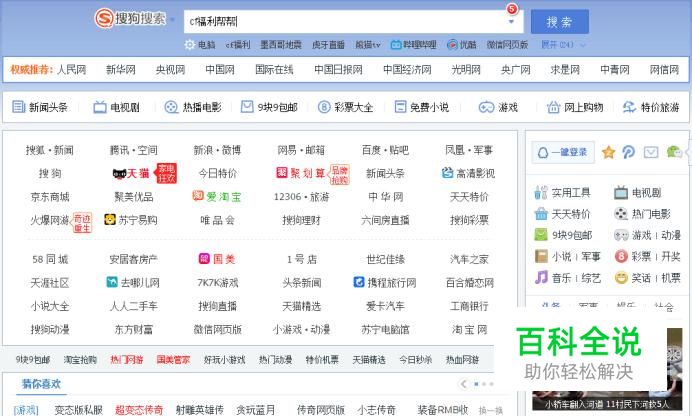Expand the search history dropdown arrow
The width and height of the screenshot is (692, 416).
[x=511, y=21]
